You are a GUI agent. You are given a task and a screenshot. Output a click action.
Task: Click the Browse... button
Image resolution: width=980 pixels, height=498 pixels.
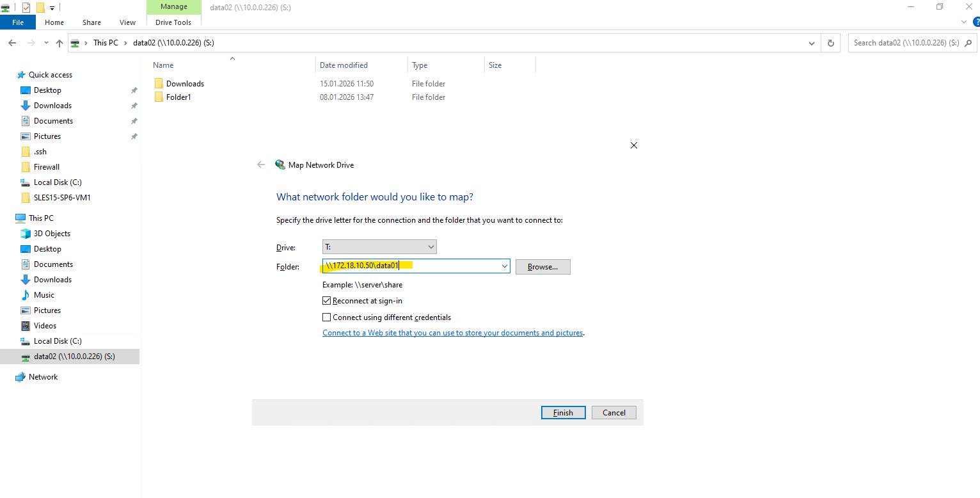542,267
